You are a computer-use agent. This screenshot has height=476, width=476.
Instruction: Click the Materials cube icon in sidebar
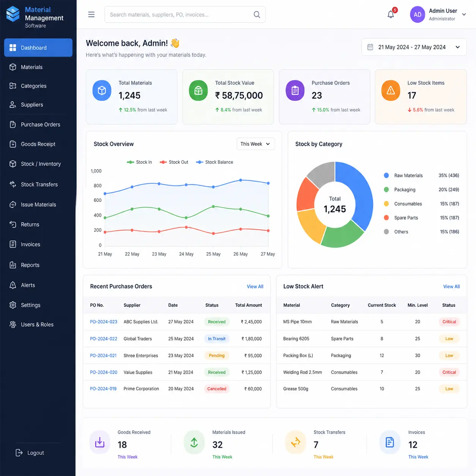(x=13, y=67)
